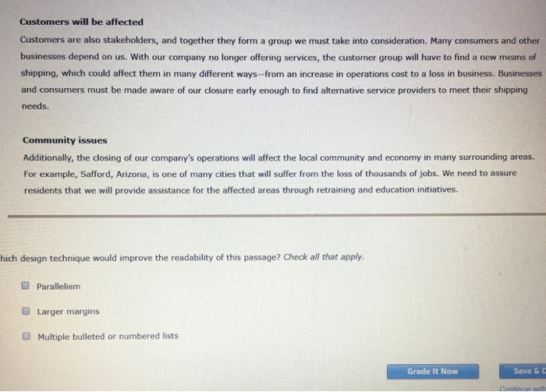This screenshot has width=546, height=392.
Task: Select the Larger margins label text
Action: tap(69, 312)
